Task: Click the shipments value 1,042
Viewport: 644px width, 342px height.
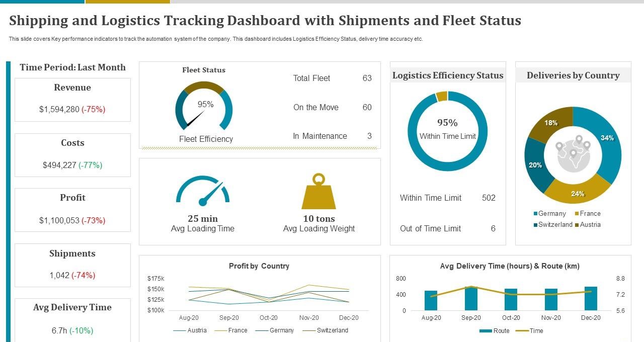Action: [59, 275]
